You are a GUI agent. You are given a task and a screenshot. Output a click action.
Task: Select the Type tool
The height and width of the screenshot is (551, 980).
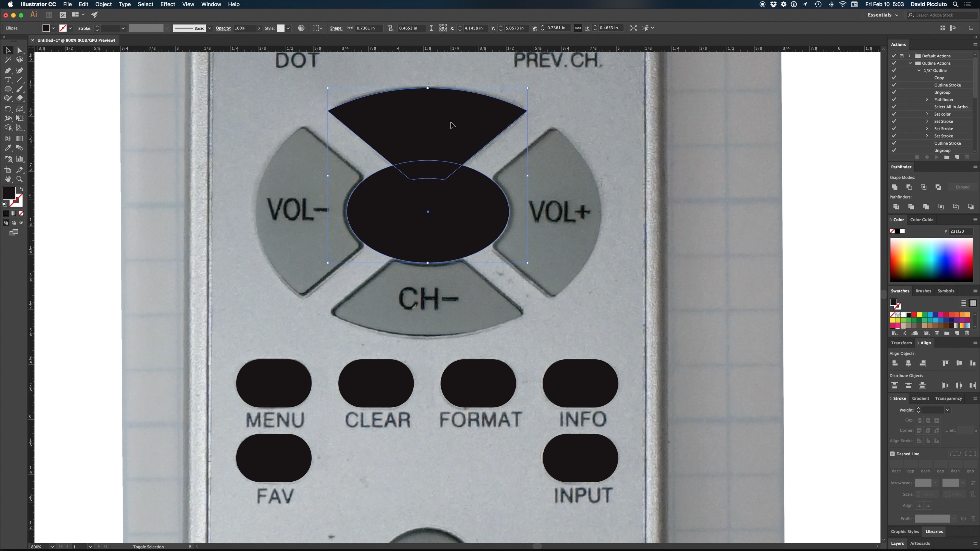(x=8, y=80)
